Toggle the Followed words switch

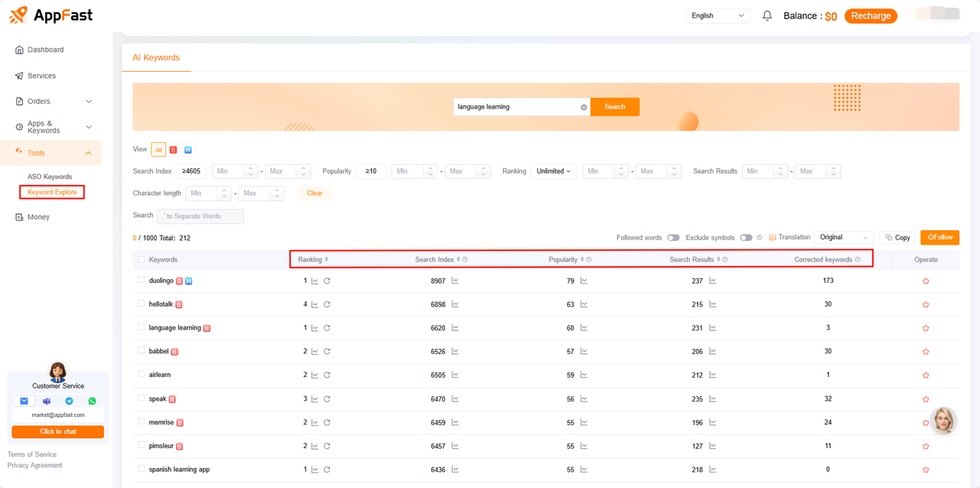coord(673,238)
